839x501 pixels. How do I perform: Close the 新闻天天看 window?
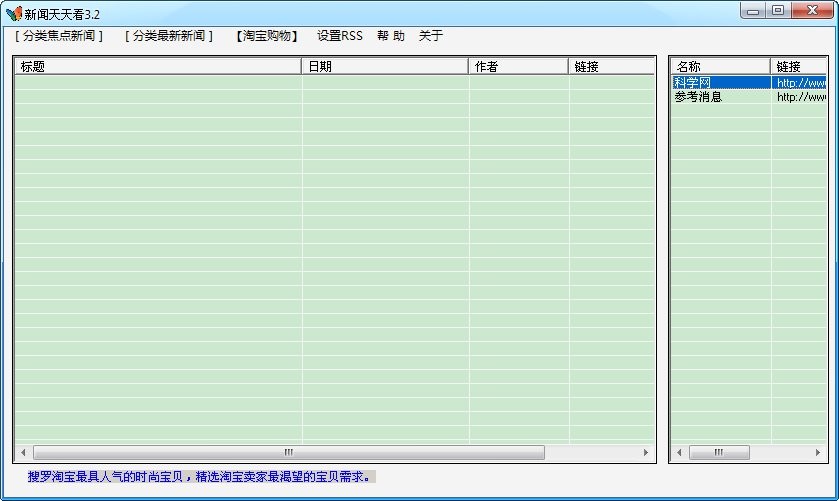point(812,11)
